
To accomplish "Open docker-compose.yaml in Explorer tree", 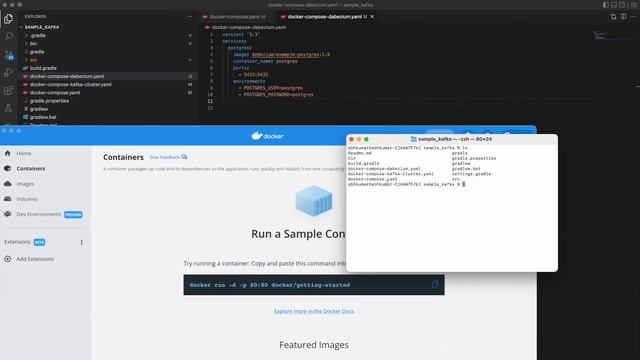I will tap(55, 93).
